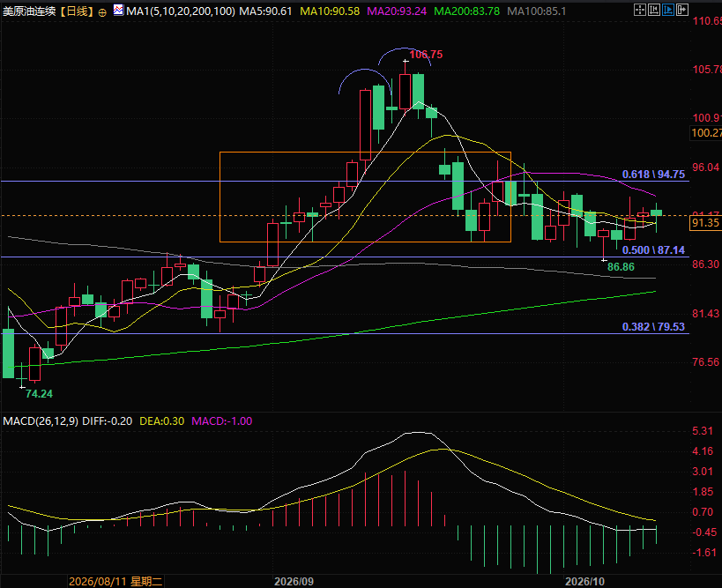Select the gray MA100:85.1 legend value

[x=537, y=11]
